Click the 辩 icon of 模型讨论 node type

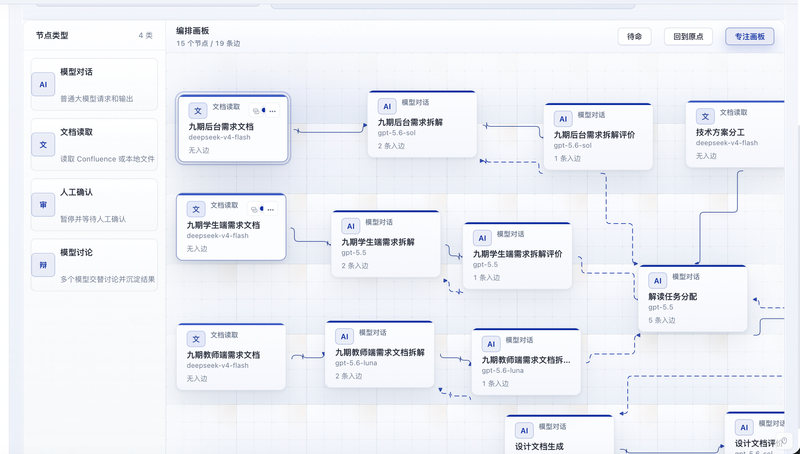pyautogui.click(x=43, y=265)
